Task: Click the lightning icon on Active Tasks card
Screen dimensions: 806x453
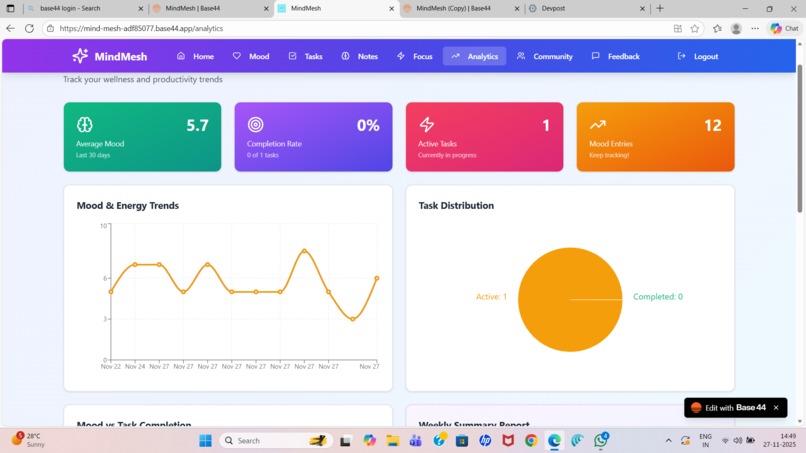Action: click(x=427, y=124)
